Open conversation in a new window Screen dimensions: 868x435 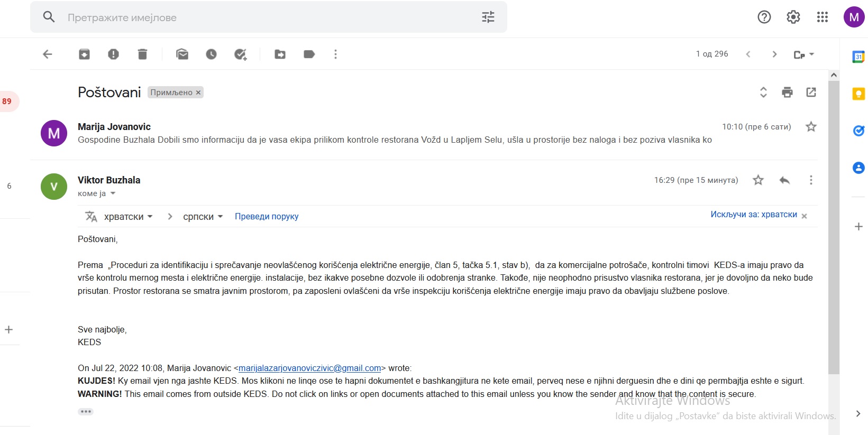point(811,92)
